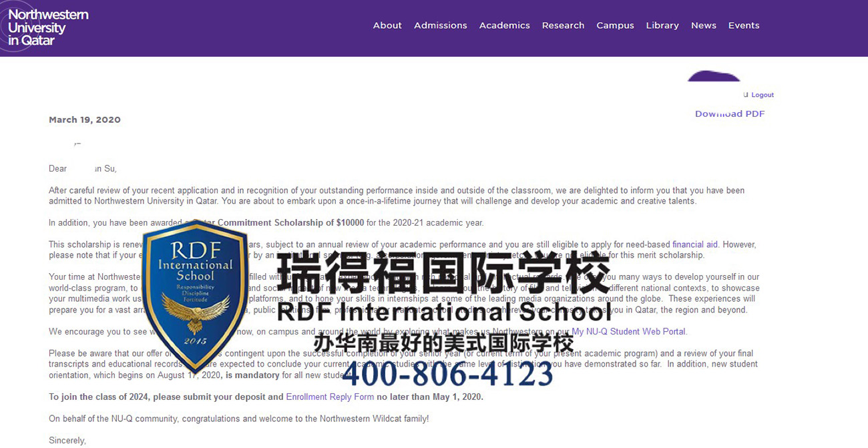The image size is (868, 448).
Task: Open Events in the top navigation
Action: click(744, 25)
